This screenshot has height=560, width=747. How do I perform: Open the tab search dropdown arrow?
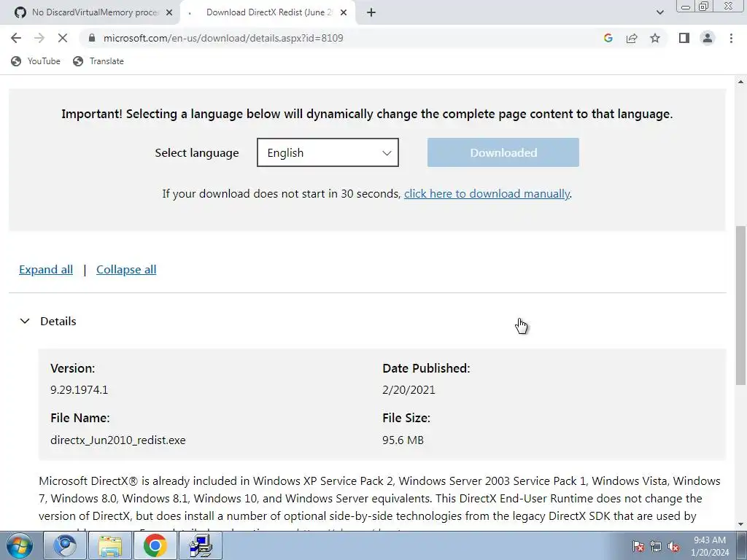(659, 13)
